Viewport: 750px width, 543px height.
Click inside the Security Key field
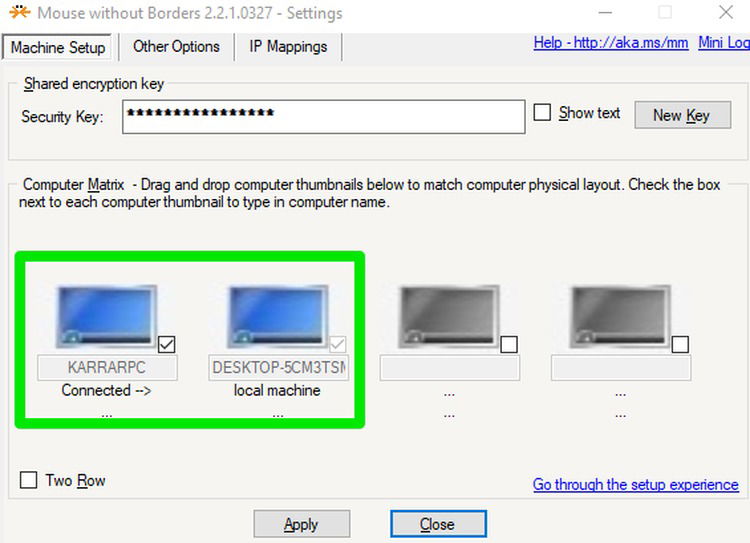point(323,116)
